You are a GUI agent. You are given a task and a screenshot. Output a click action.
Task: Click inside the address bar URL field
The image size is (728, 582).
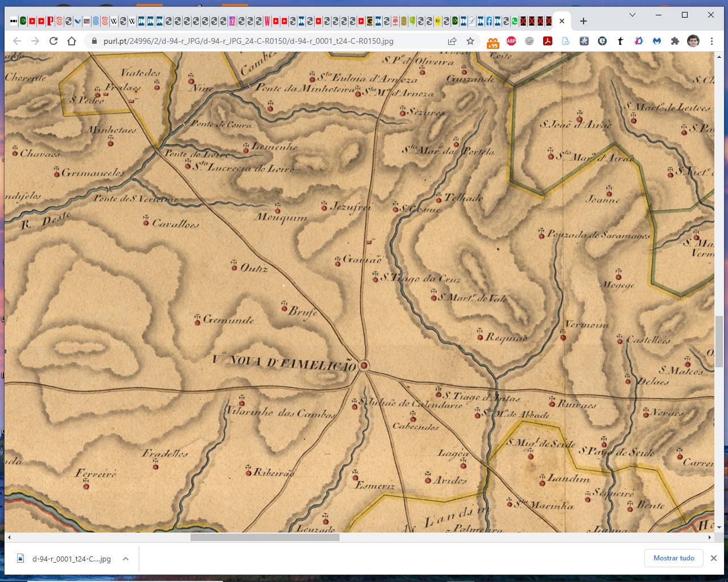click(x=256, y=41)
